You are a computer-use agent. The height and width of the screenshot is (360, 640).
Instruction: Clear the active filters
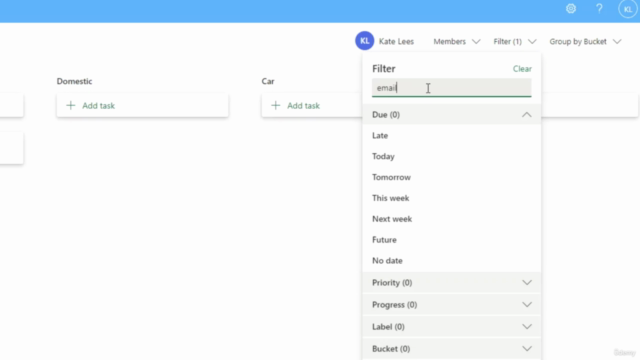(522, 69)
